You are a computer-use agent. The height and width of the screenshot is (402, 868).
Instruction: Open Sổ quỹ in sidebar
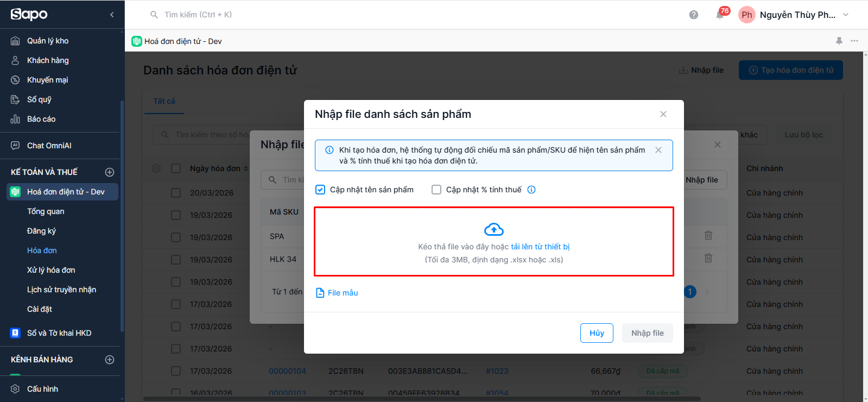(39, 99)
